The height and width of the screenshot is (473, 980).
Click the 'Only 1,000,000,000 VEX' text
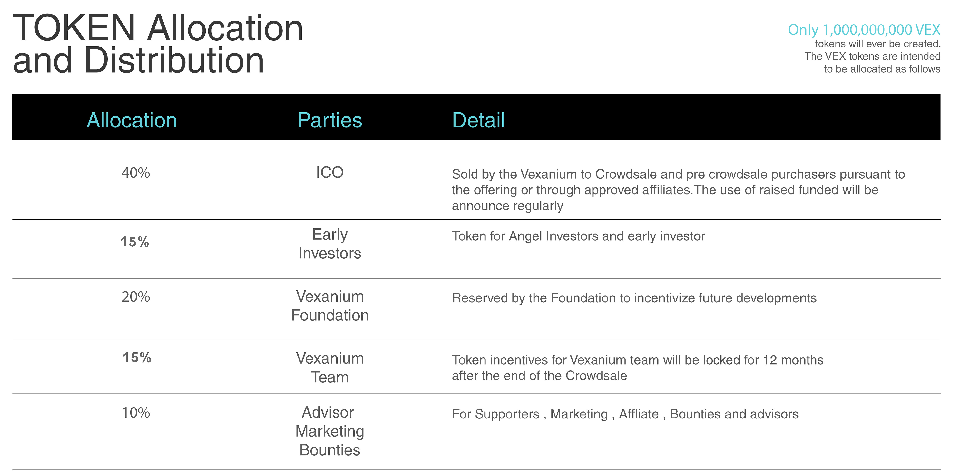click(864, 30)
